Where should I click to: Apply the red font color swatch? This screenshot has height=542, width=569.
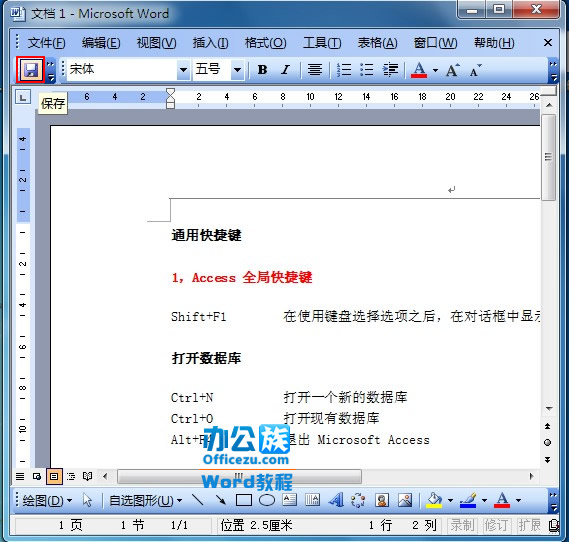[x=419, y=70]
